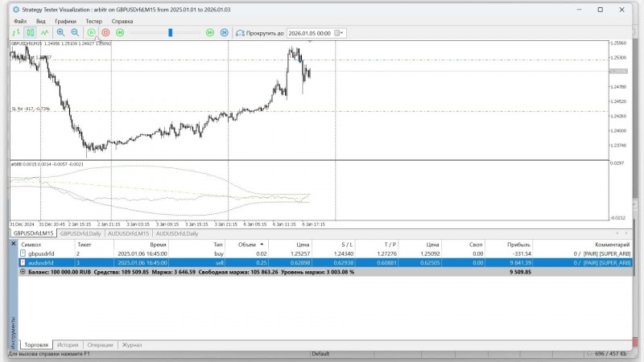Click the total profit 9 509.85

click(x=520, y=272)
